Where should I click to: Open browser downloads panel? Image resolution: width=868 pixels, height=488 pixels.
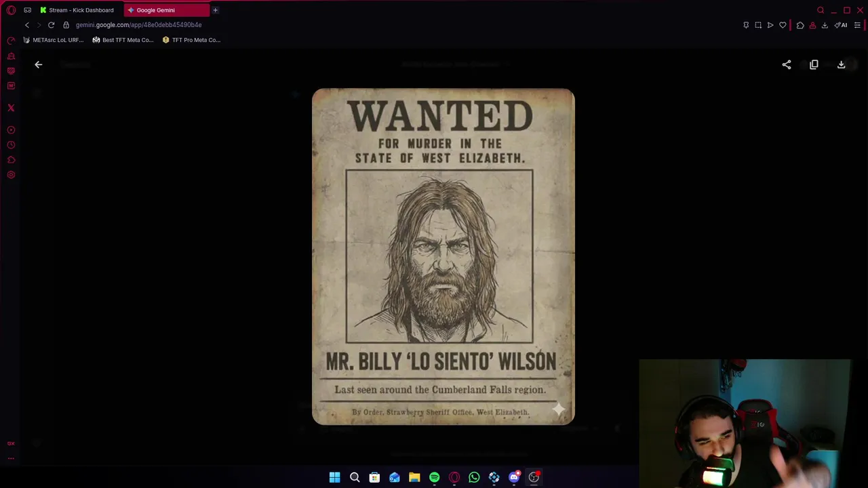click(825, 25)
